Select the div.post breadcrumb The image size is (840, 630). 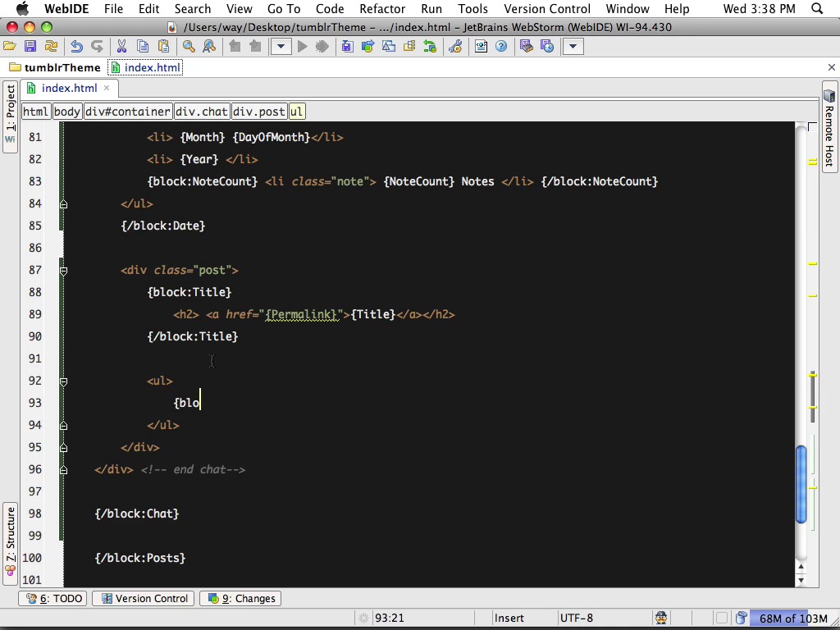(x=259, y=112)
